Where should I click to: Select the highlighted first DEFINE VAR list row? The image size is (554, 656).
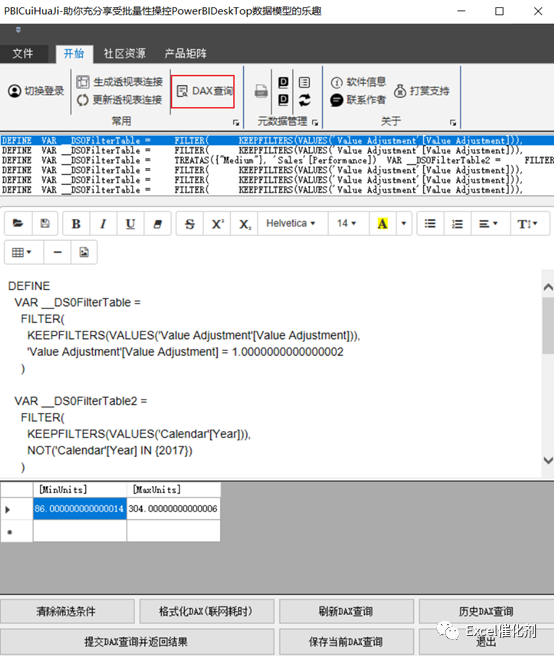tap(277, 141)
